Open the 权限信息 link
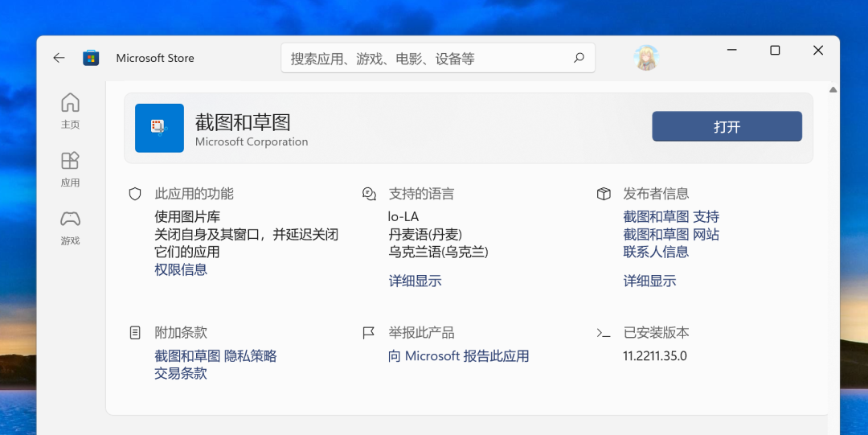868x435 pixels. (181, 270)
